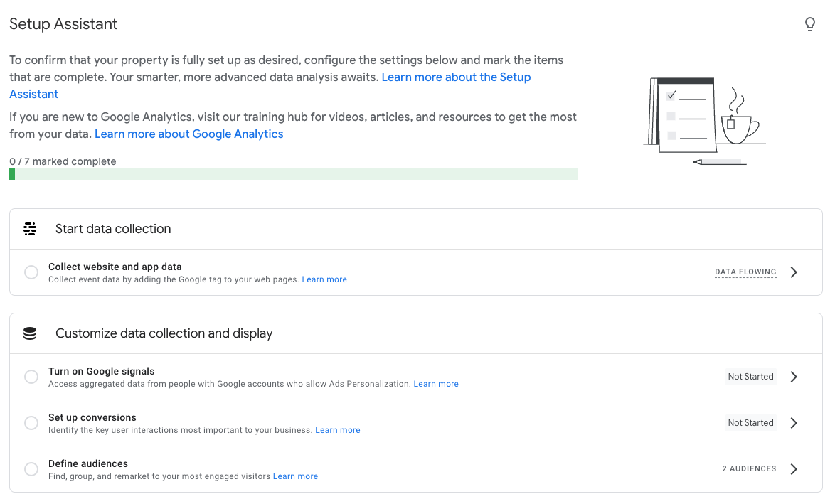The width and height of the screenshot is (835, 504).
Task: Open chevron for Collect website and app data
Action: [x=794, y=272]
